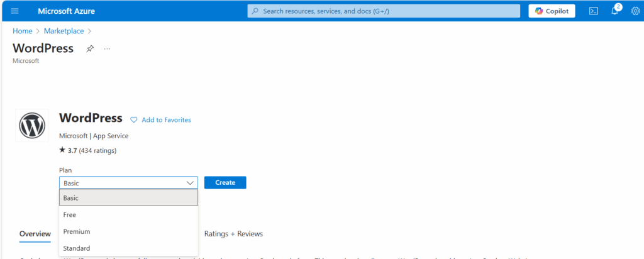Open the more options ellipsis

pos(107,49)
